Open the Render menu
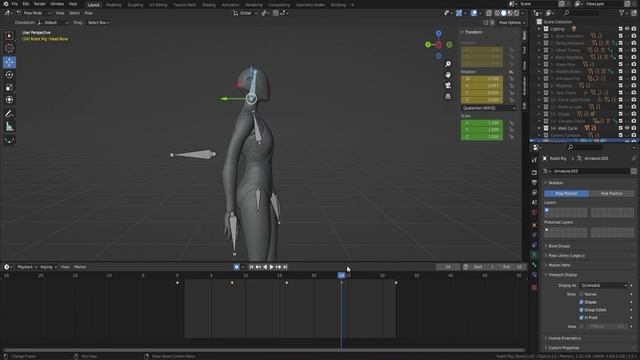This screenshot has height=360, width=640. click(x=40, y=4)
